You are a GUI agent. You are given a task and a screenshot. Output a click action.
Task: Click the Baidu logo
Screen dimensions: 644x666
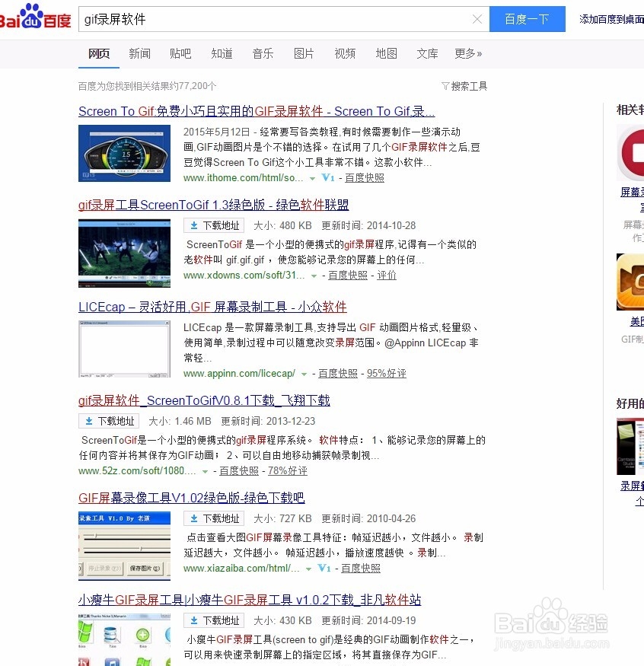click(36, 17)
